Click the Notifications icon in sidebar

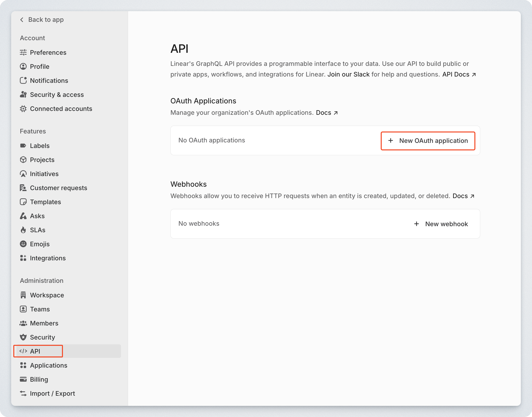pos(23,81)
